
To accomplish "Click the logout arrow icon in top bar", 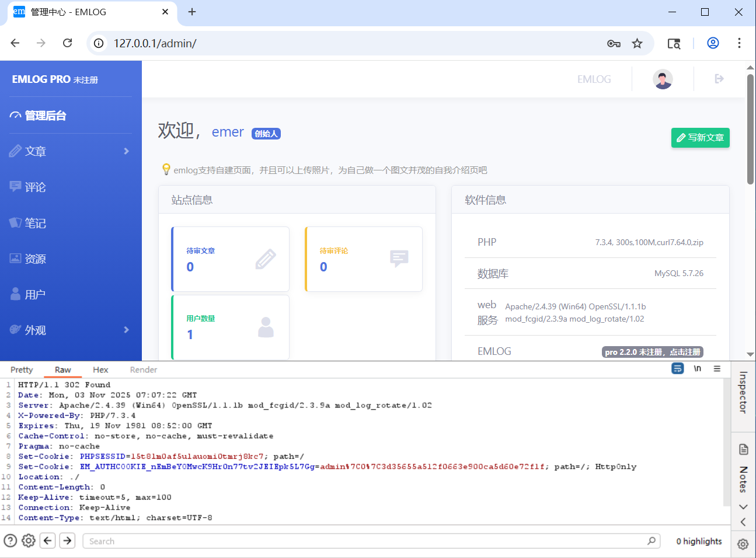I will coord(719,78).
